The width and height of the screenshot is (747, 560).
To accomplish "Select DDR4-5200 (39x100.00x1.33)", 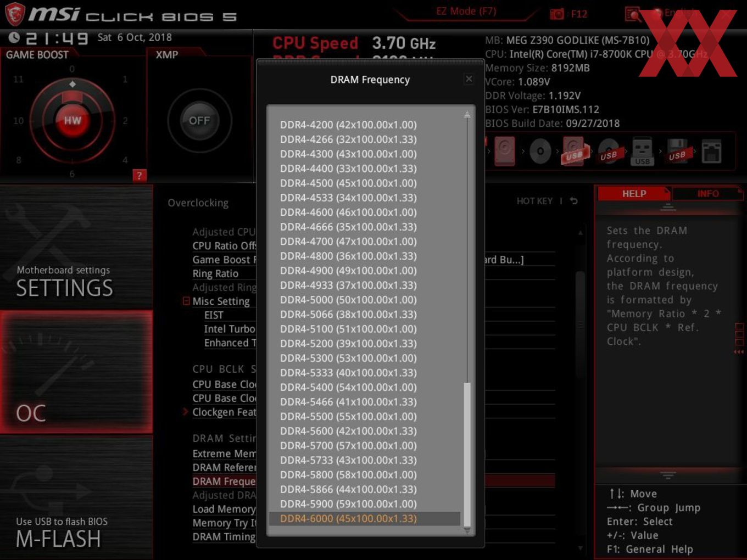I will pos(364,343).
